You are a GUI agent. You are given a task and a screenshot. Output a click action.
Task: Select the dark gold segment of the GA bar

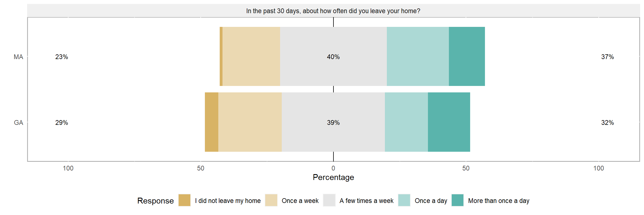click(x=211, y=122)
